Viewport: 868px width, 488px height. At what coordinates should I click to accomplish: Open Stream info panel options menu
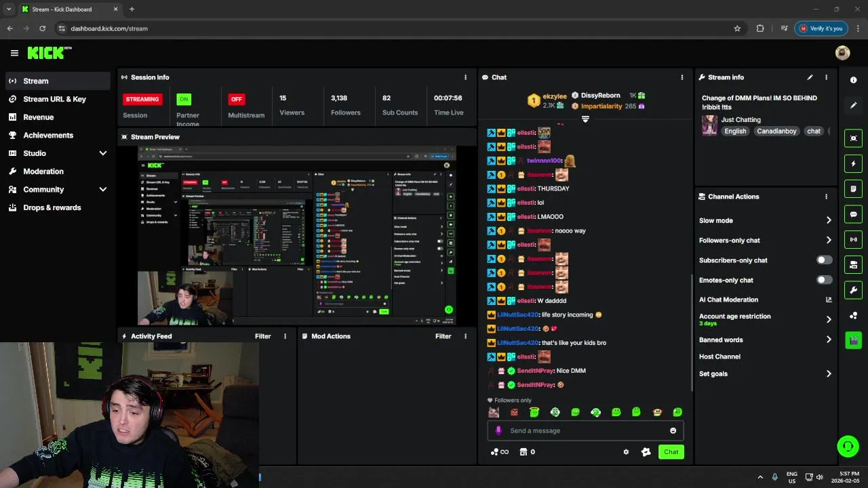826,77
